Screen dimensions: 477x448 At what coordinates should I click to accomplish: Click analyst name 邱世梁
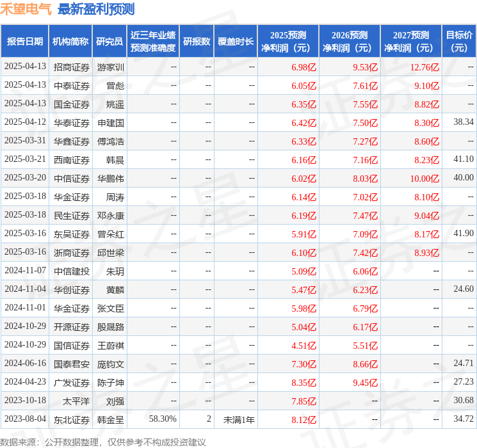(x=111, y=253)
